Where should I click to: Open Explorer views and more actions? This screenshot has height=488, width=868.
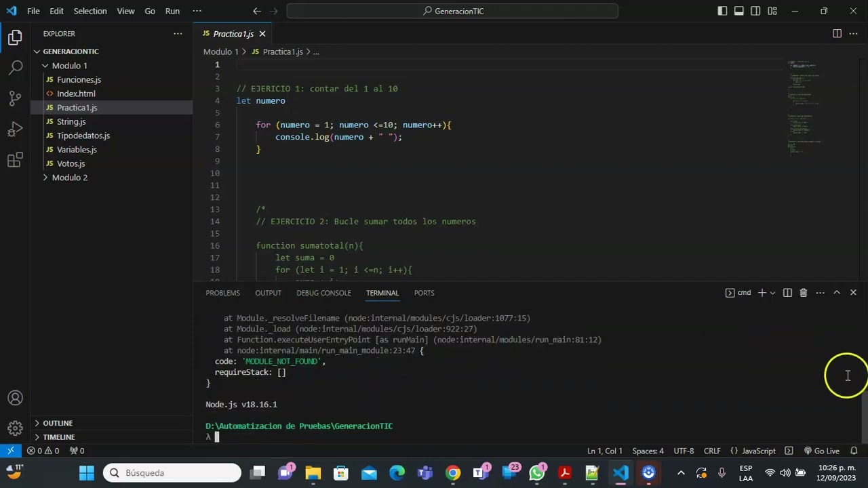pos(178,33)
